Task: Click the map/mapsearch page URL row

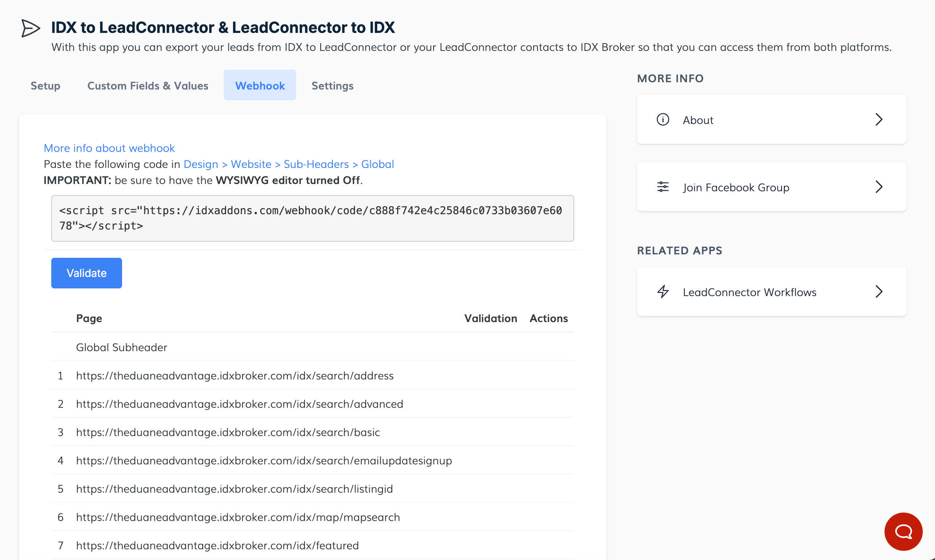Action: click(x=238, y=517)
